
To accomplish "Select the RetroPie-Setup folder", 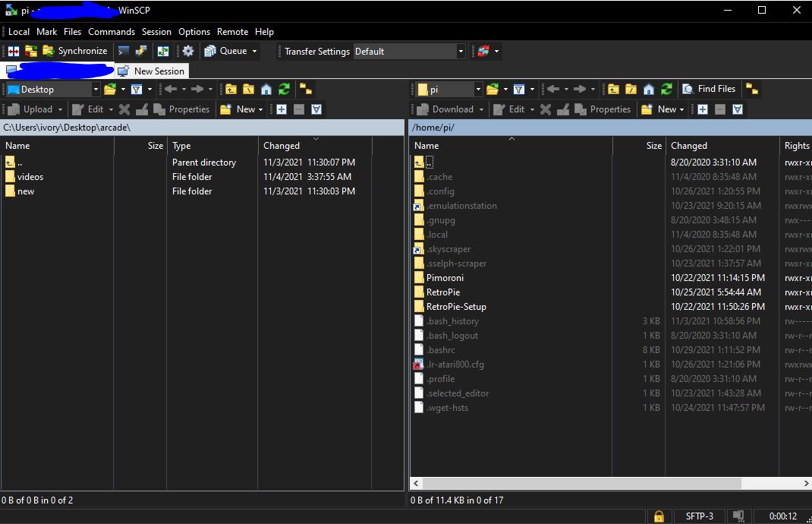I will click(456, 307).
